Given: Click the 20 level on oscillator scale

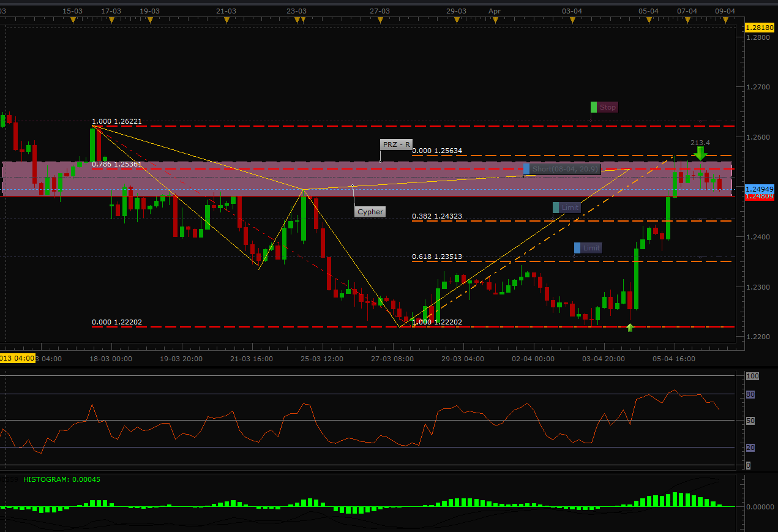Looking at the screenshot, I should (750, 448).
